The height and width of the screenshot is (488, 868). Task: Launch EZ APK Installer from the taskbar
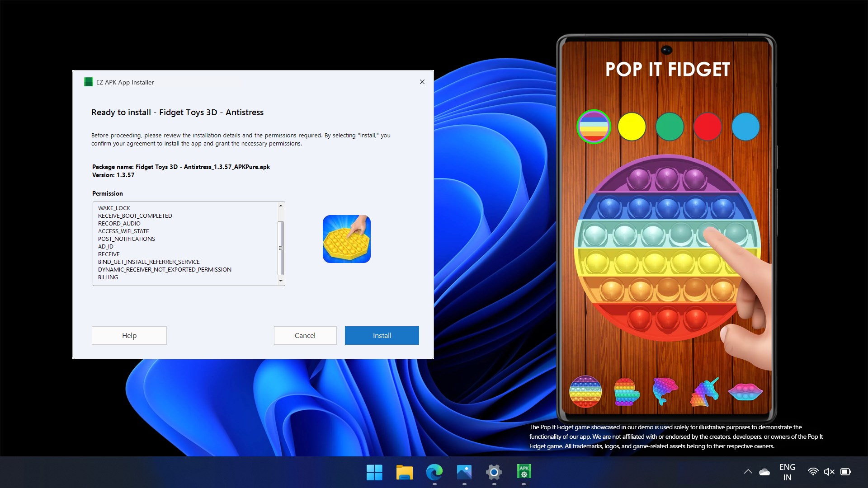click(x=524, y=472)
